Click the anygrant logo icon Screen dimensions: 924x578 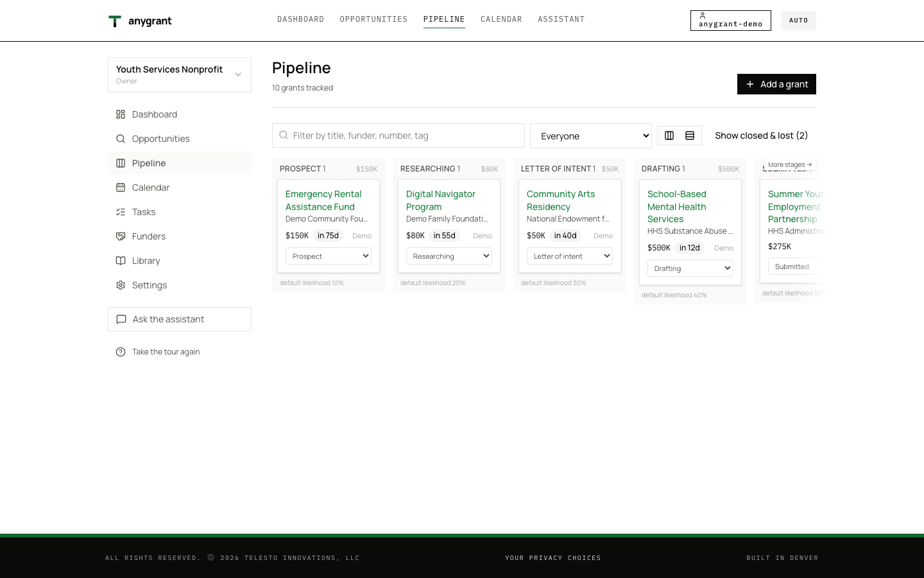point(115,21)
